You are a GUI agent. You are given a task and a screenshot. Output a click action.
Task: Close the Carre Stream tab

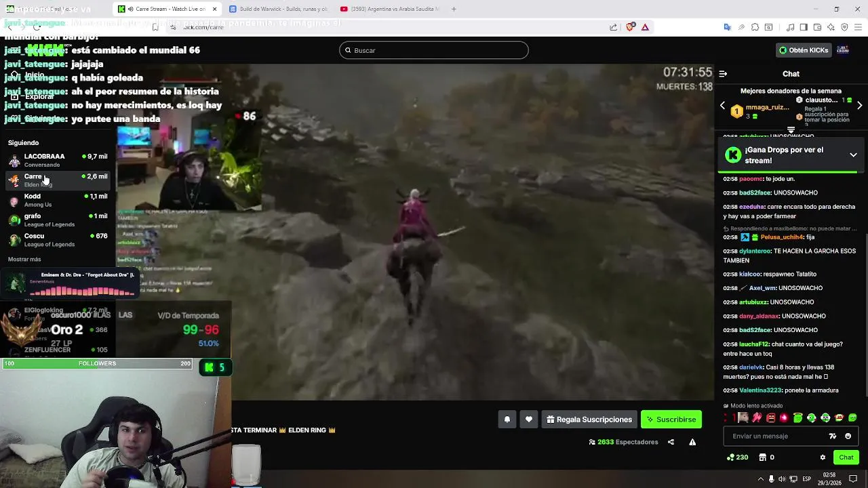[x=215, y=9]
